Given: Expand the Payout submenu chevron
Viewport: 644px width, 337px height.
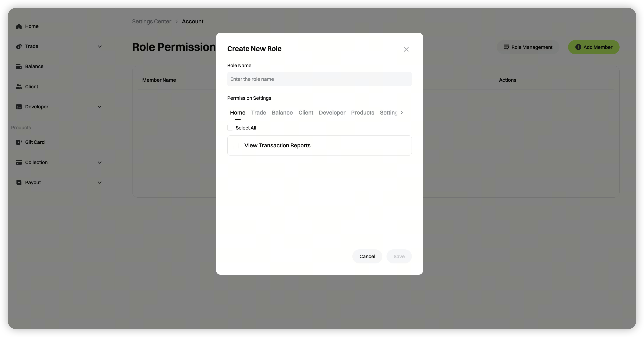Looking at the screenshot, I should (99, 183).
